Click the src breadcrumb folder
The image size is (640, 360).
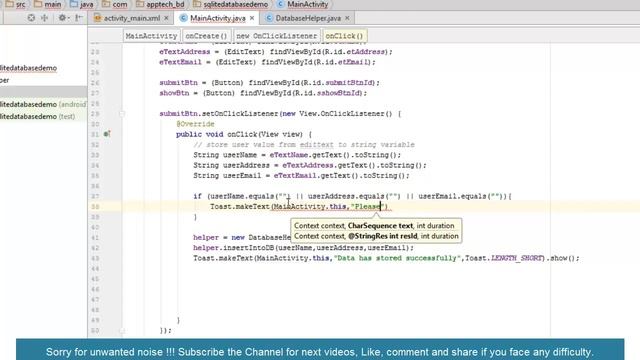(x=16, y=4)
